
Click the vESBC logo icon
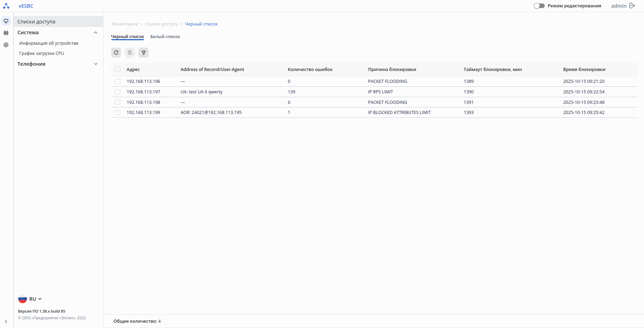(6, 6)
